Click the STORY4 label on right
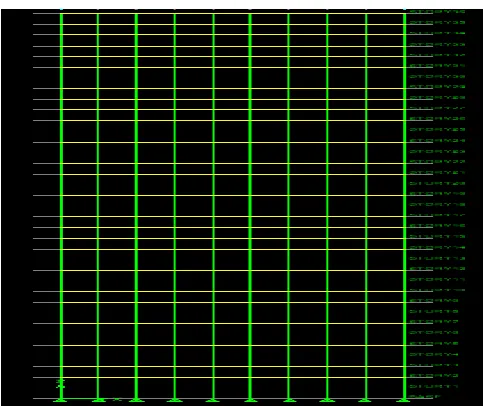This screenshot has height=406, width=483. (434, 354)
